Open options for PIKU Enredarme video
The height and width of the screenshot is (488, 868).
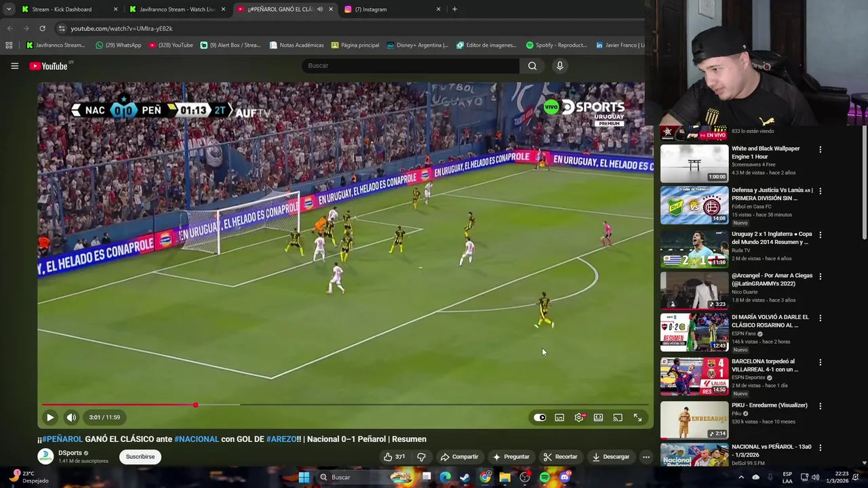[x=820, y=406]
